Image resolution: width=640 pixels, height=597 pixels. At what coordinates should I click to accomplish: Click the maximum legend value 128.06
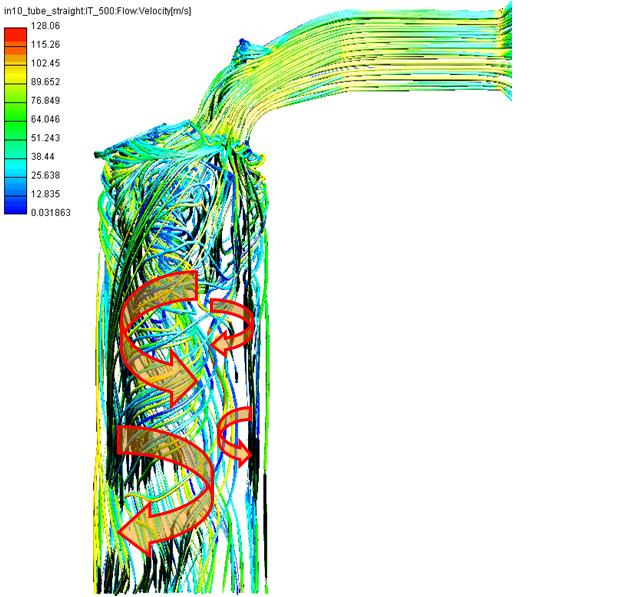46,27
